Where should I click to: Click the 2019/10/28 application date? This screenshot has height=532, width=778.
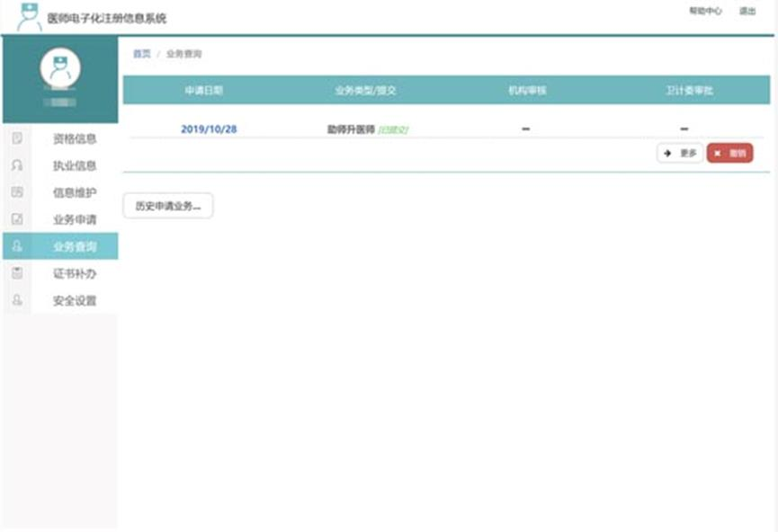pos(209,129)
